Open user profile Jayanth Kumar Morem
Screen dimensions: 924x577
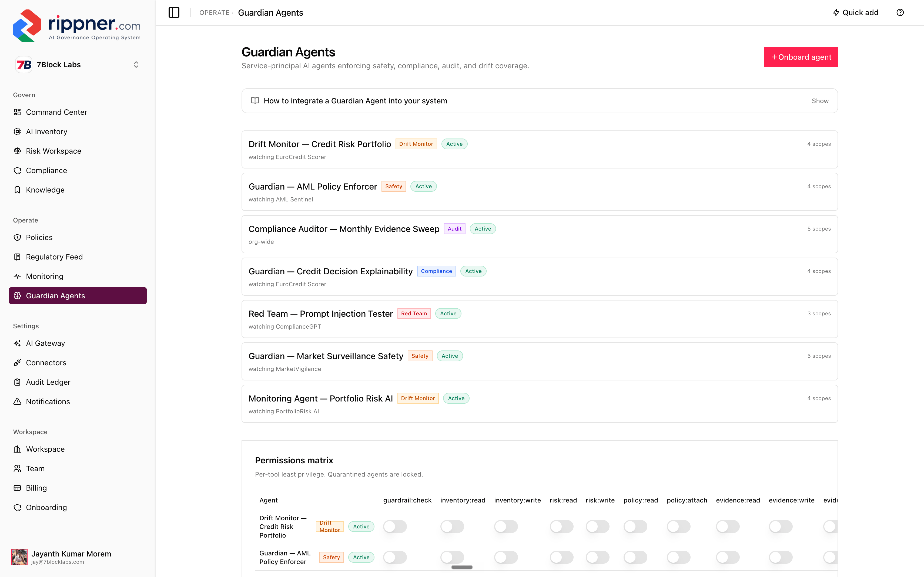pos(78,557)
